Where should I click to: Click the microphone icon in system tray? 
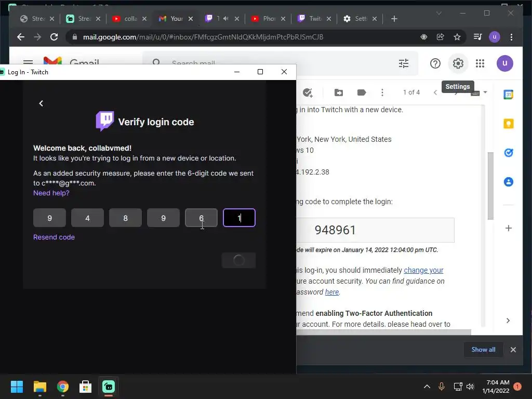[442, 387]
